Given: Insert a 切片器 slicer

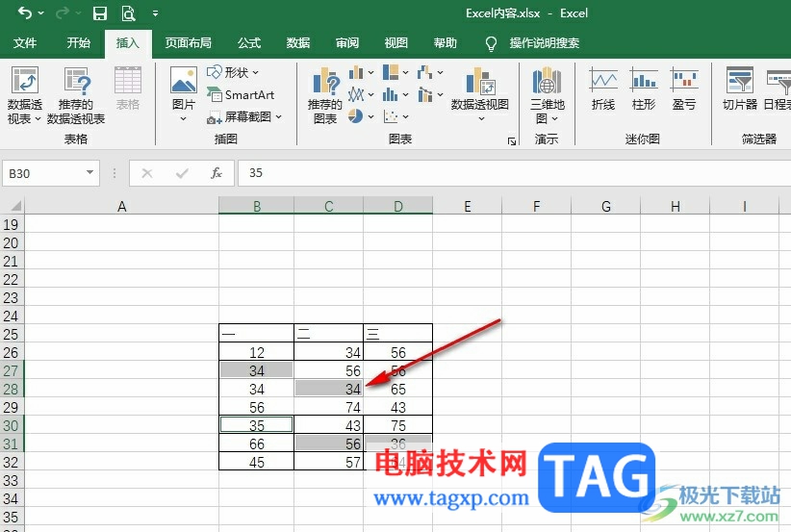Looking at the screenshot, I should 740,89.
